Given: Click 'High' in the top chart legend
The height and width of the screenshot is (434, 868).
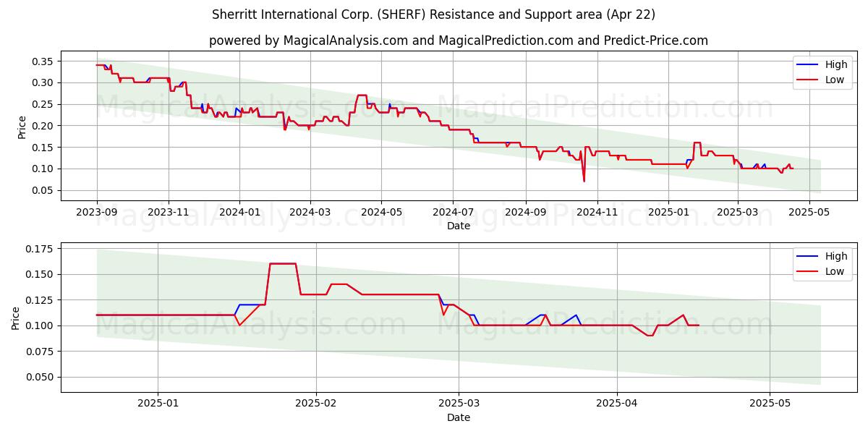Looking at the screenshot, I should tap(836, 64).
